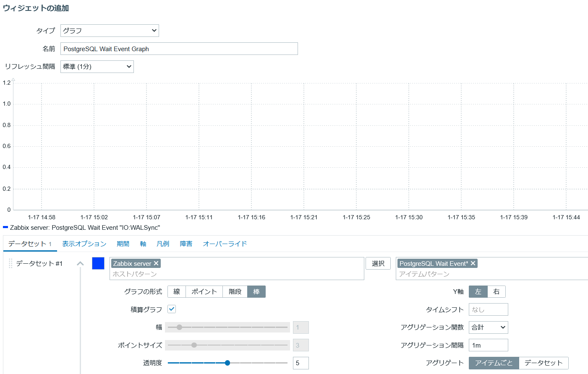Switch to the オーバーライド tab

[225, 244]
